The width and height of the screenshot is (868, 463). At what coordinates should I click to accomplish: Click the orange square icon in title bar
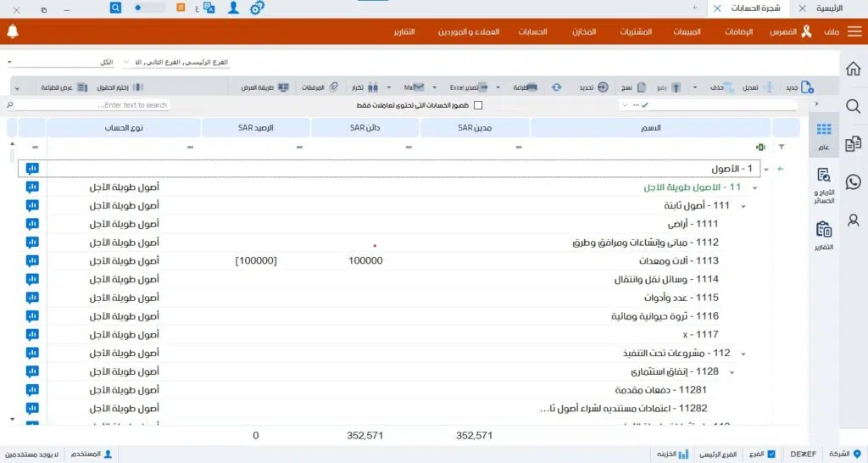click(x=181, y=8)
